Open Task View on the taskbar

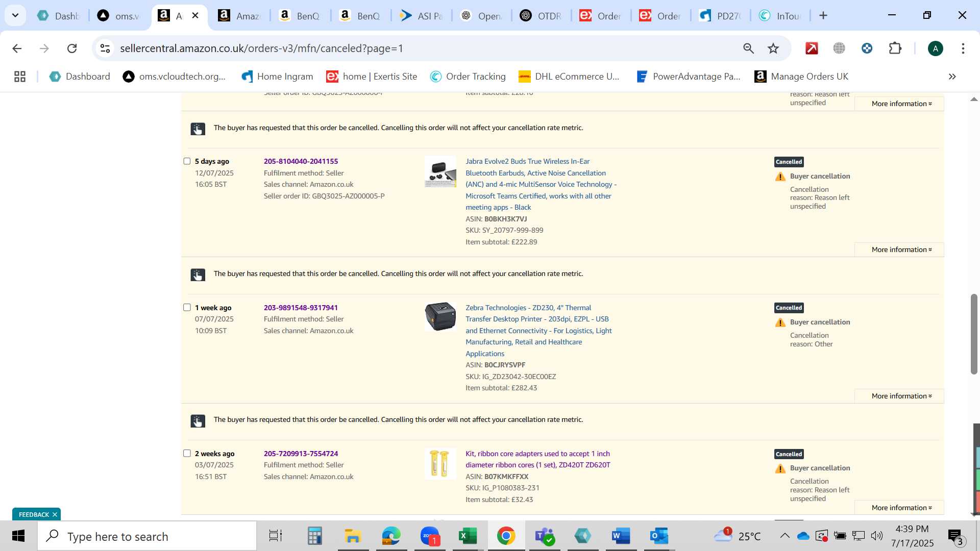(276, 536)
